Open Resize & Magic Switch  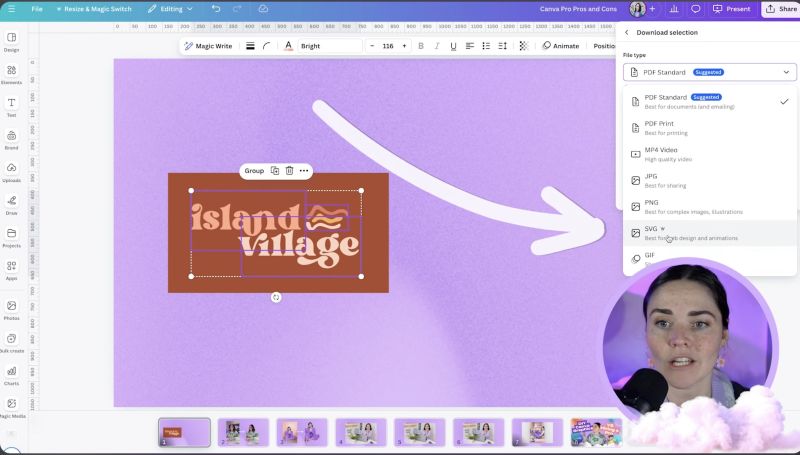pyautogui.click(x=94, y=9)
